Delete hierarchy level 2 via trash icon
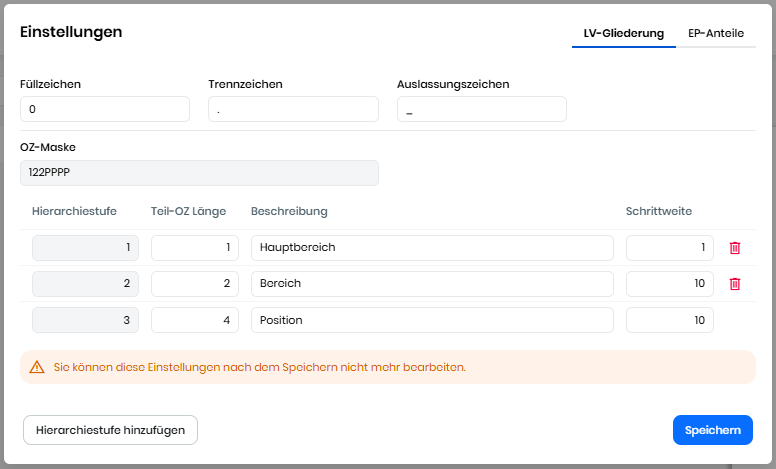 click(735, 283)
